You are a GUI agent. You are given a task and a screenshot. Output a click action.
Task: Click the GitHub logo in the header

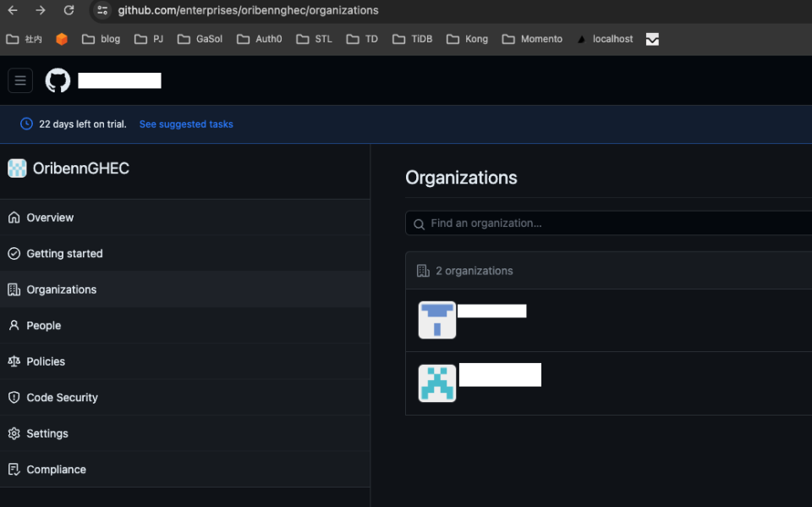click(x=57, y=80)
